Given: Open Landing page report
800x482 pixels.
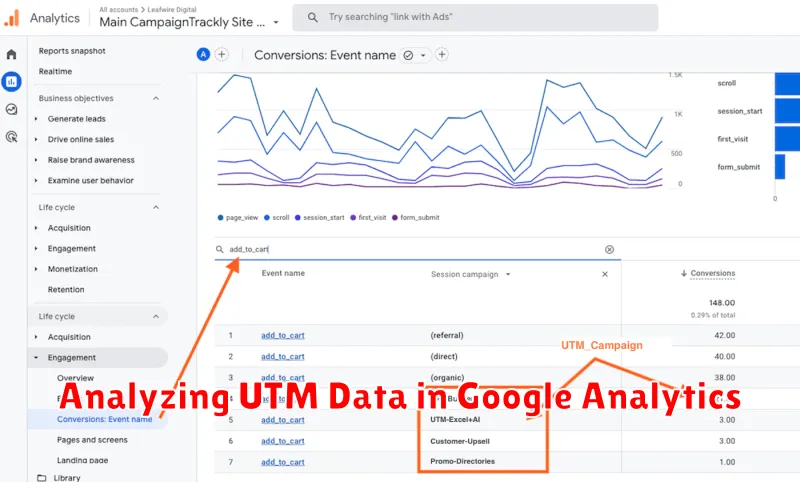Looking at the screenshot, I should click(x=83, y=460).
